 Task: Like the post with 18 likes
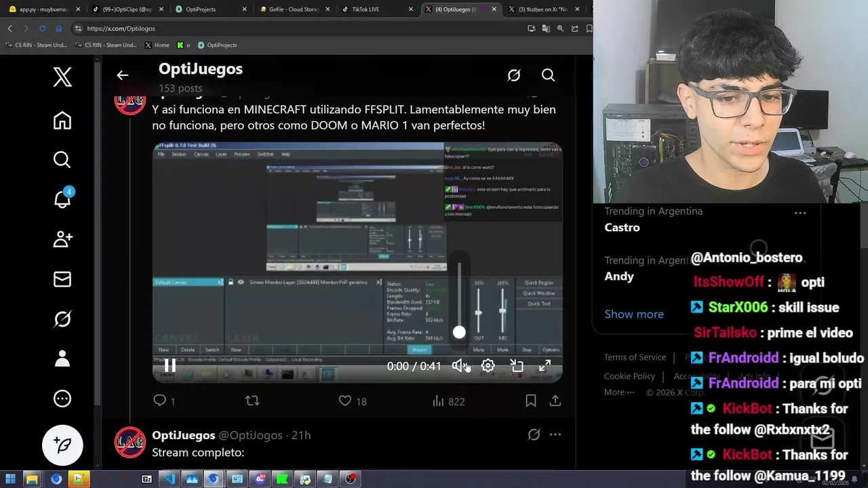click(x=345, y=401)
